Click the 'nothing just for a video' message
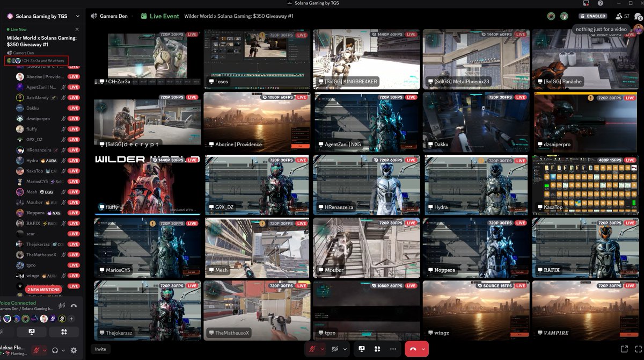 pos(602,29)
